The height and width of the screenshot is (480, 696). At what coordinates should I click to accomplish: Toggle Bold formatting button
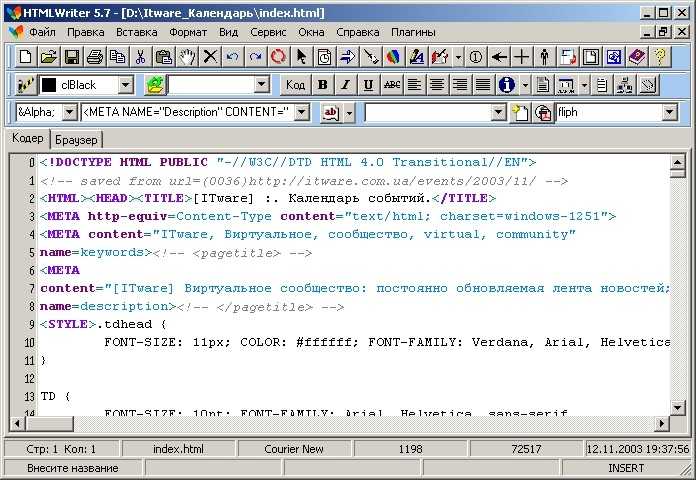(323, 84)
